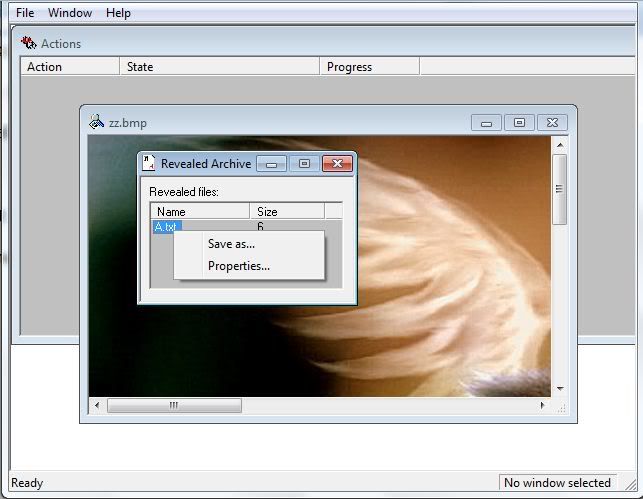Open the File menu

click(x=25, y=13)
